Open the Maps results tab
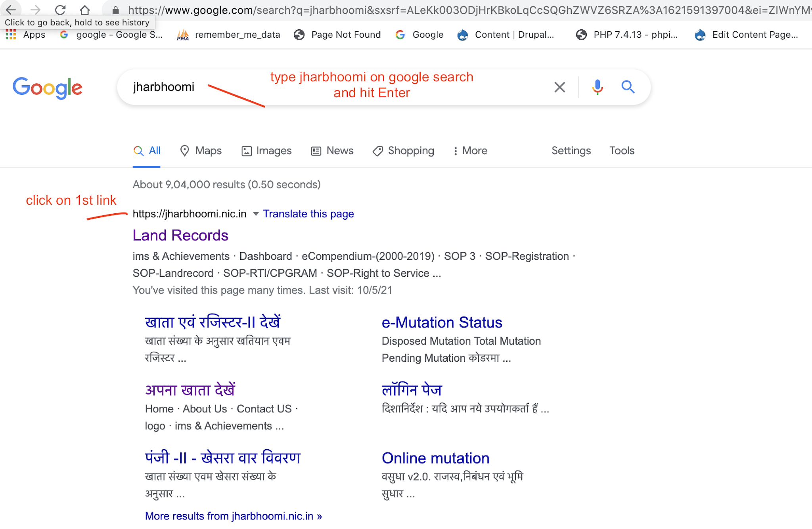Image resolution: width=812 pixels, height=529 pixels. point(201,151)
